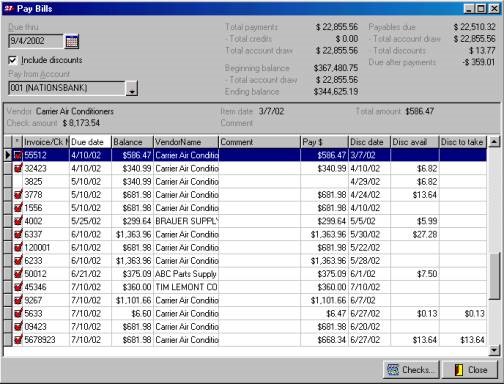
Task: Click the row selector arrow for invoice 55512
Action: (x=8, y=155)
